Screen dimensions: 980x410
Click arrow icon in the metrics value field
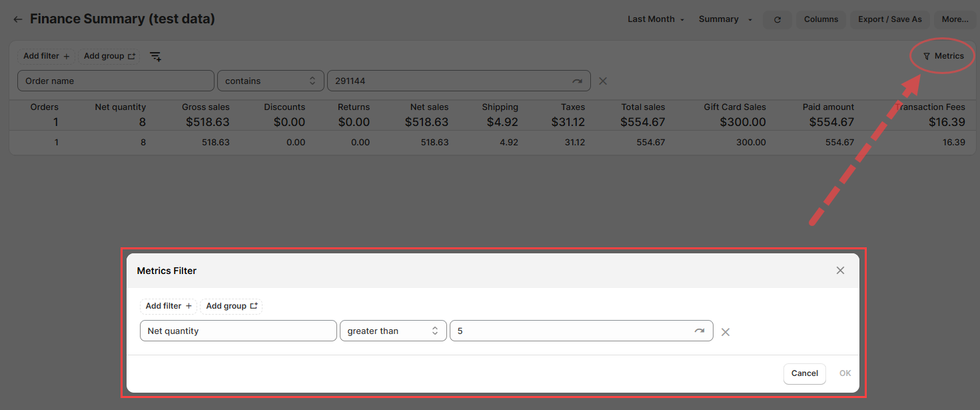tap(700, 331)
